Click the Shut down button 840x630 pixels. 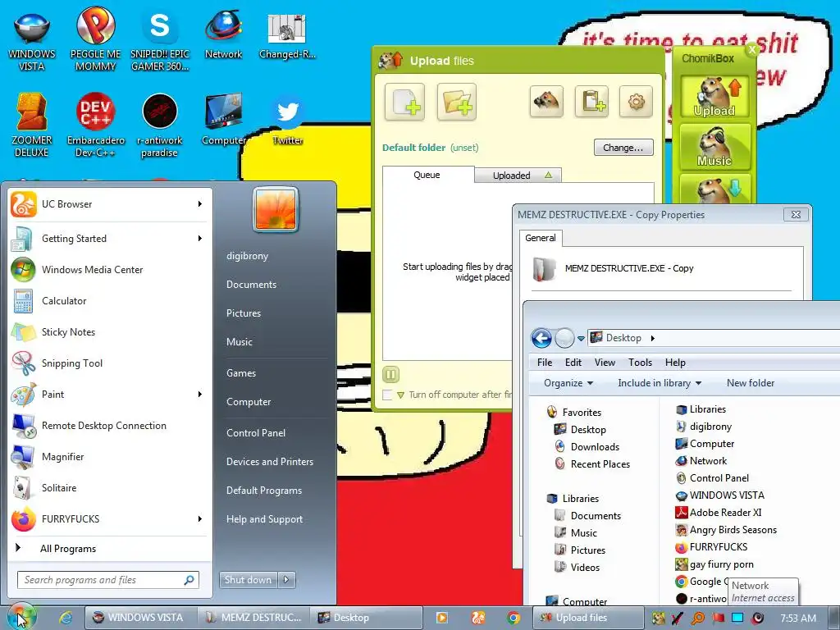248,580
